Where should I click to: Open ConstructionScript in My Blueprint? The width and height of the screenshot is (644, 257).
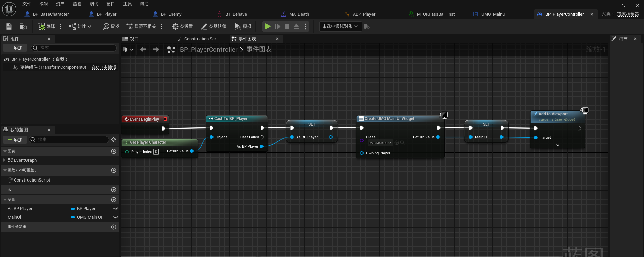(32, 180)
